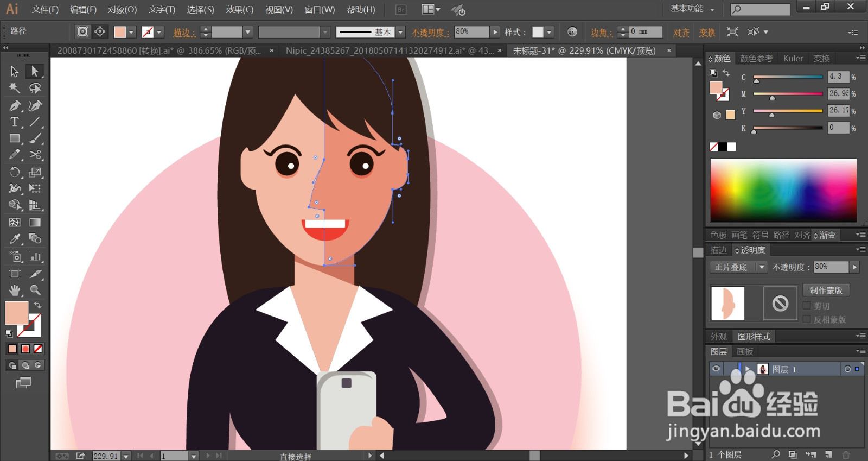Select the Selection tool (black arrow)

(15, 71)
